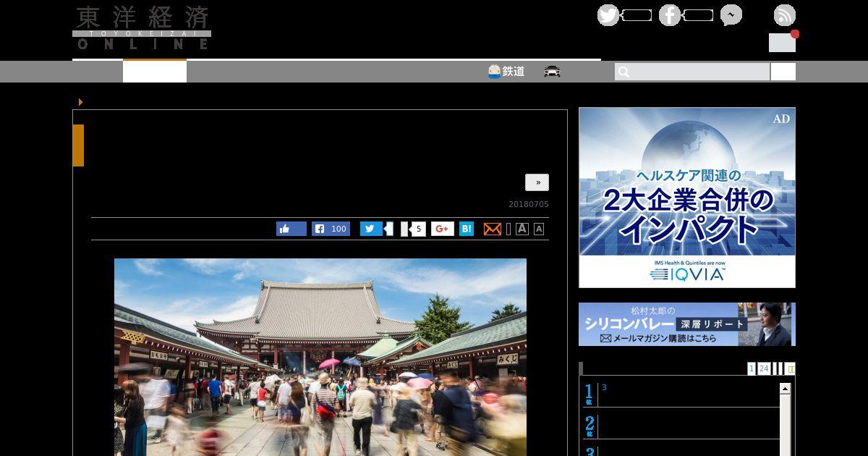Bookmark with Hatena B! button

tap(467, 229)
